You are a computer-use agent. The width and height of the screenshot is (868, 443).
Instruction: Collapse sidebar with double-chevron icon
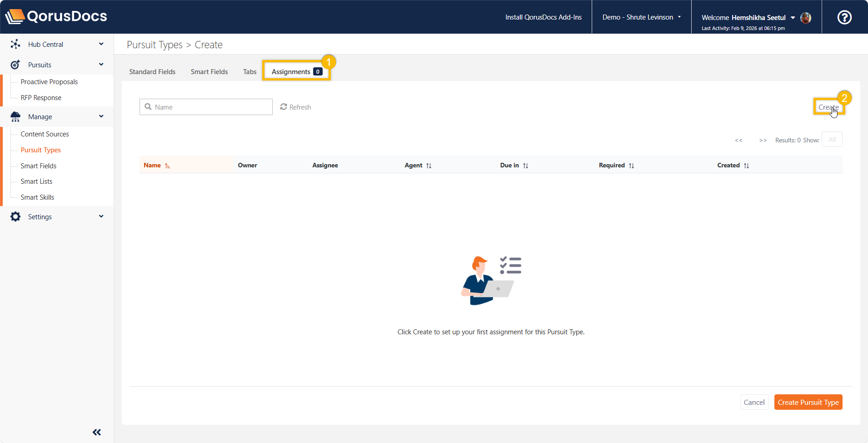(x=97, y=432)
